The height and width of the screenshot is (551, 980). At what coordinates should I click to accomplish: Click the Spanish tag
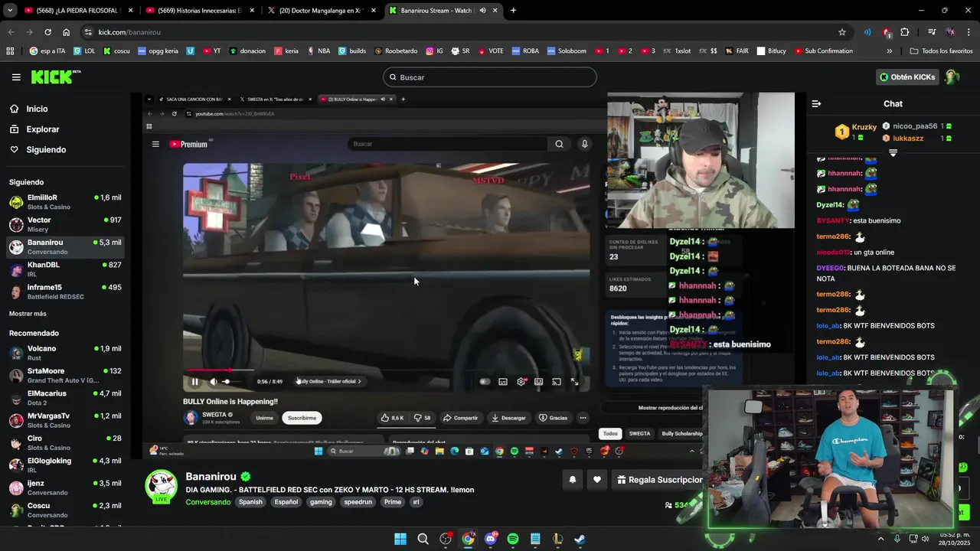point(250,502)
